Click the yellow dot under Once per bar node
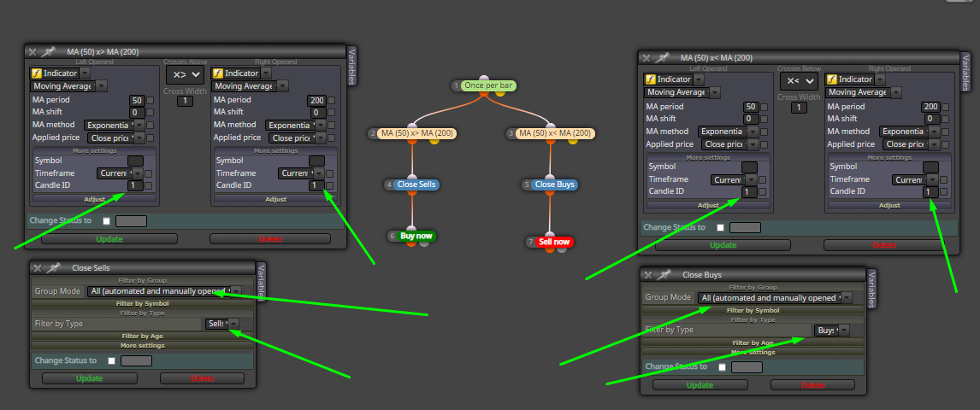 (x=500, y=94)
